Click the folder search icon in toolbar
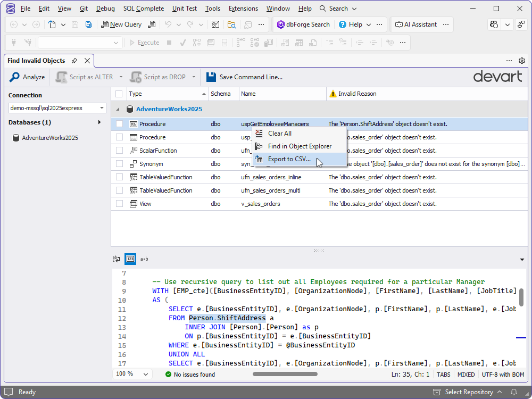Screen dimensions: 532x399 (x=232, y=24)
